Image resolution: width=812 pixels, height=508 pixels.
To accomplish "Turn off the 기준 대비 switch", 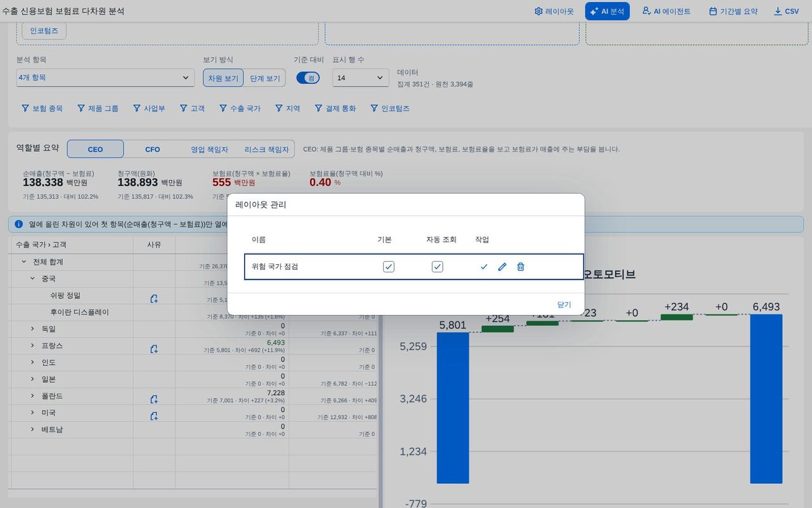I will click(x=308, y=77).
